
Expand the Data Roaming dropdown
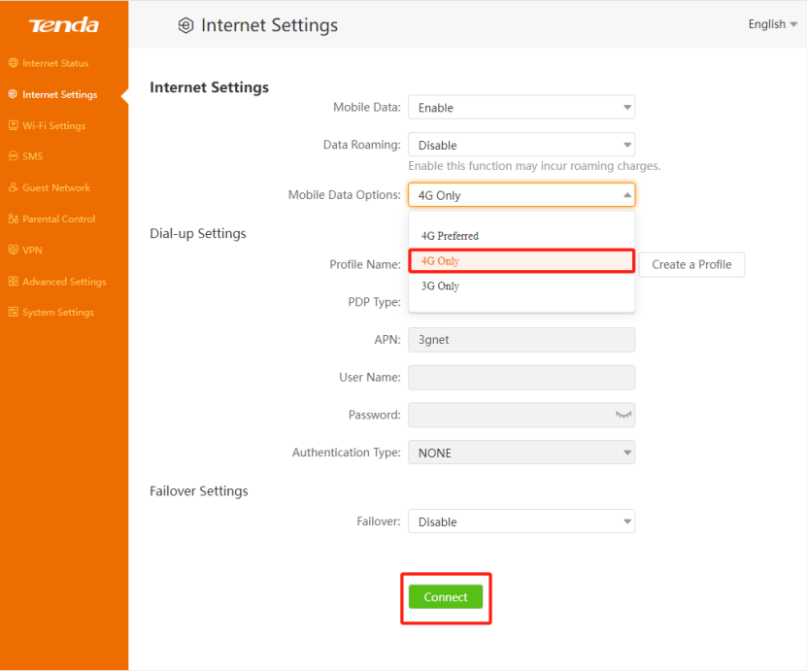point(521,145)
